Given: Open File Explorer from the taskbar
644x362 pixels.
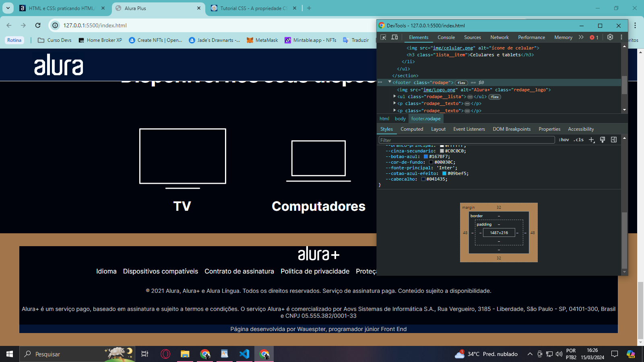Looking at the screenshot, I should coord(185,354).
